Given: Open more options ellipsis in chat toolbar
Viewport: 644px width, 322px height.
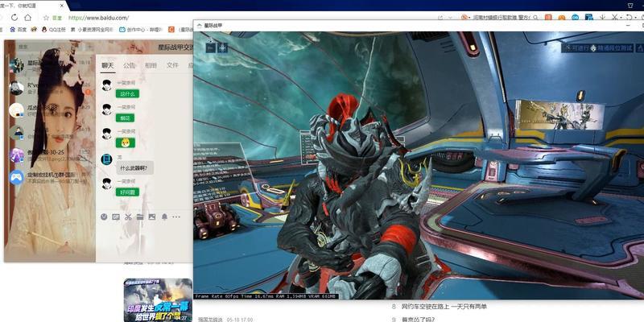Looking at the screenshot, I should tap(176, 217).
